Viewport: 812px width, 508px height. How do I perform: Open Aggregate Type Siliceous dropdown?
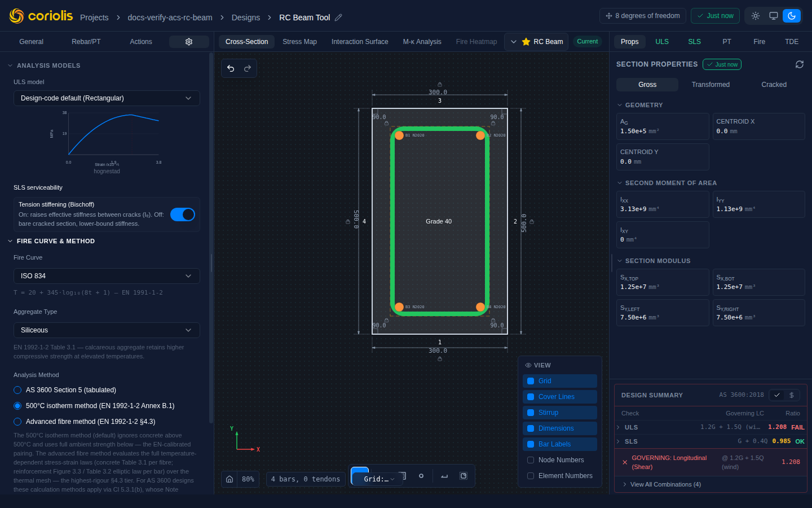point(107,330)
